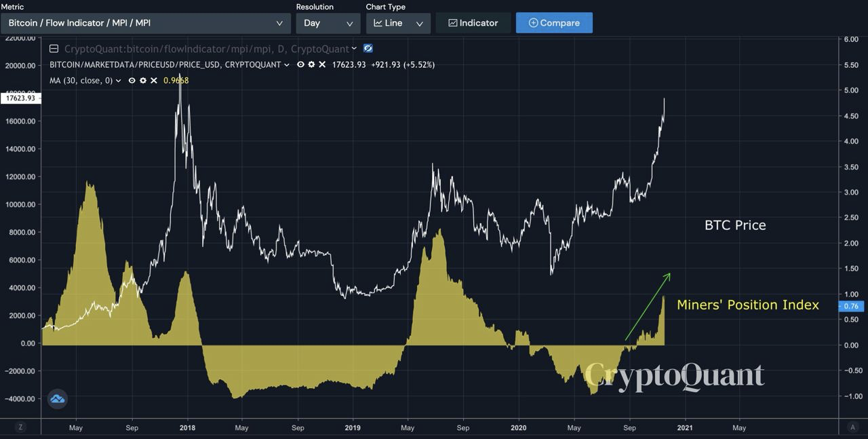Click the MA value 0.9668 in the legend

pyautogui.click(x=176, y=81)
